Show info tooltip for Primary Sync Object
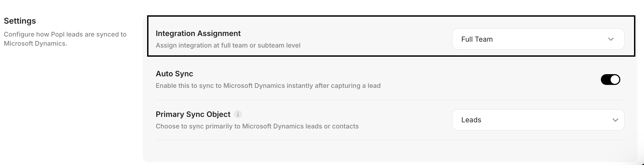The height and width of the screenshot is (165, 644). (238, 114)
